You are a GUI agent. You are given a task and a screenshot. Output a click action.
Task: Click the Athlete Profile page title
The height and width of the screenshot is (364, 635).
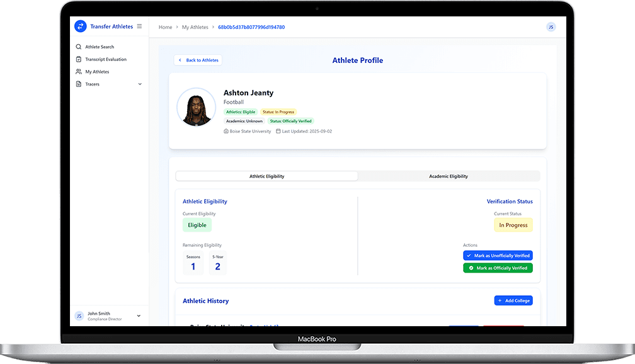point(358,60)
